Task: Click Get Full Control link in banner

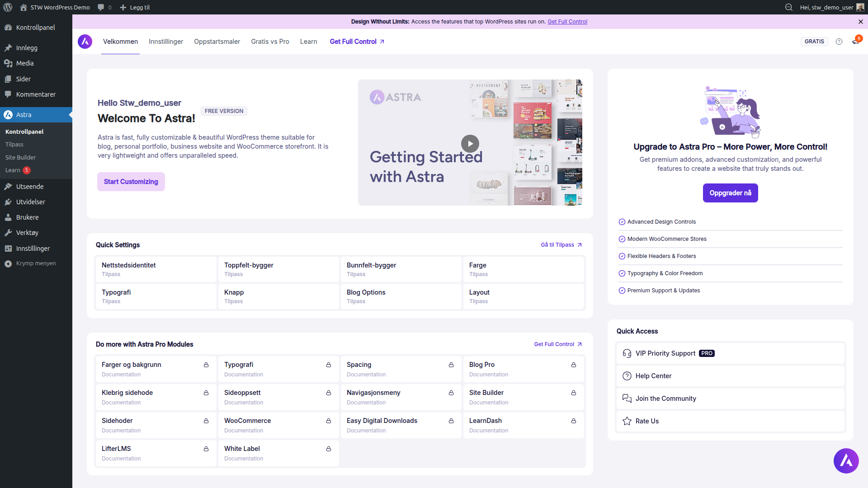Action: click(x=567, y=22)
